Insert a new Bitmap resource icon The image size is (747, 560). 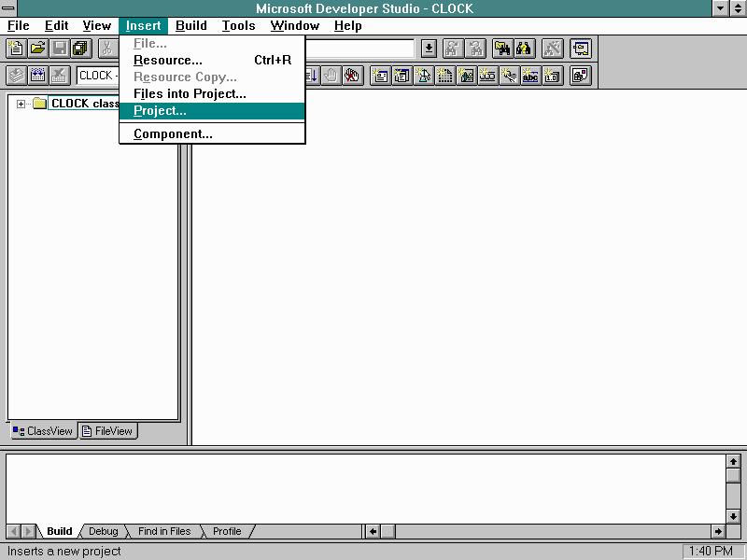tap(467, 76)
